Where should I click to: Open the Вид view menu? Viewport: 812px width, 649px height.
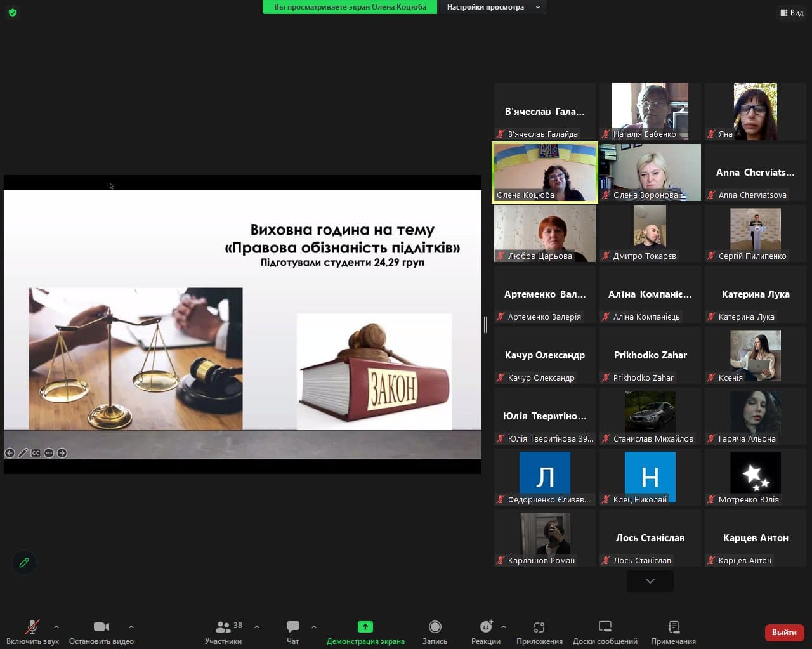click(x=791, y=13)
